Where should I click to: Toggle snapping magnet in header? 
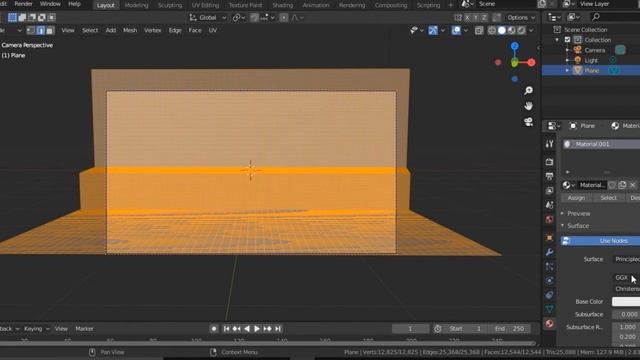[254, 18]
